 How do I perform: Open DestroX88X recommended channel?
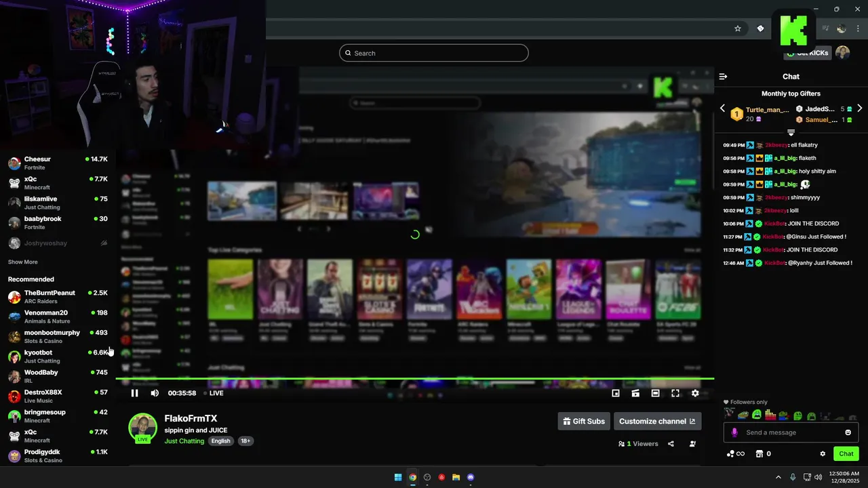point(58,396)
